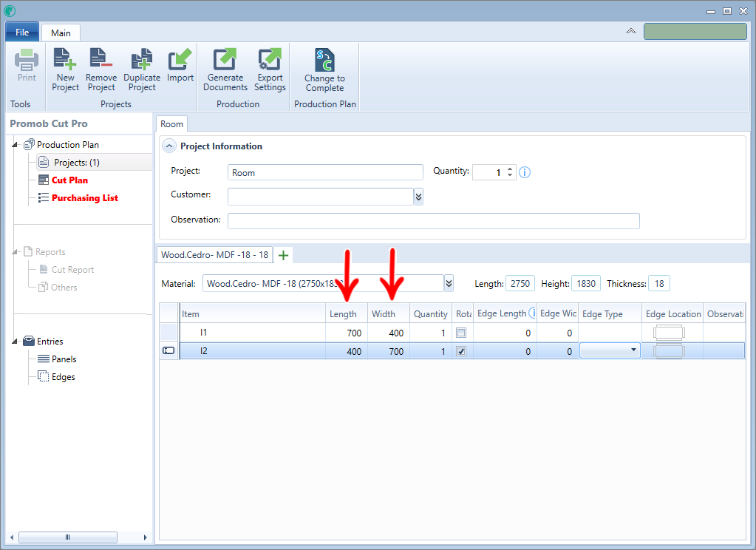Click Quantity column header
Viewport: 756px width, 550px height.
[x=431, y=314]
